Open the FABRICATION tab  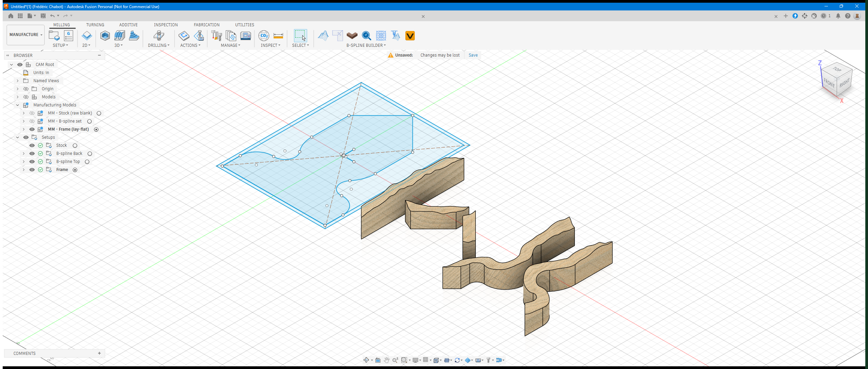(x=207, y=25)
